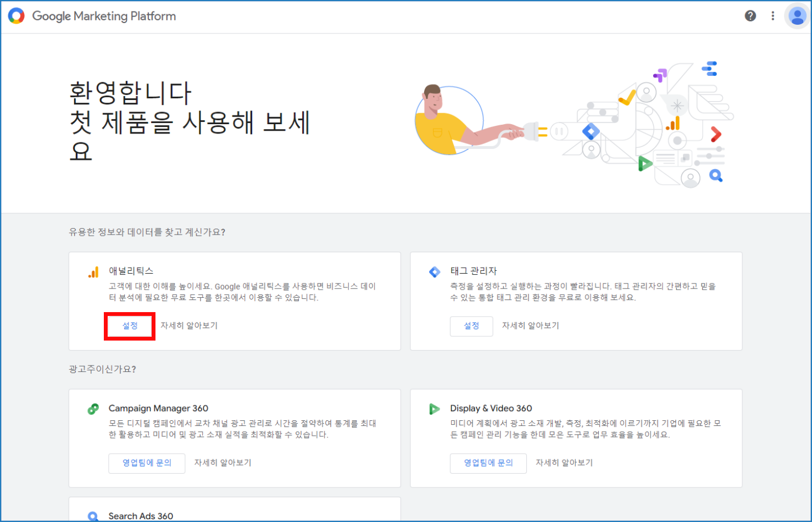The image size is (812, 522).
Task: Click the Campaign Manager 360 icon
Action: tap(93, 409)
